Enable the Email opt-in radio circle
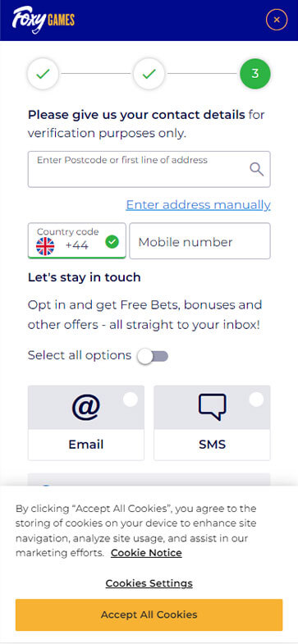Screen dimensions: 298x644 point(131,400)
